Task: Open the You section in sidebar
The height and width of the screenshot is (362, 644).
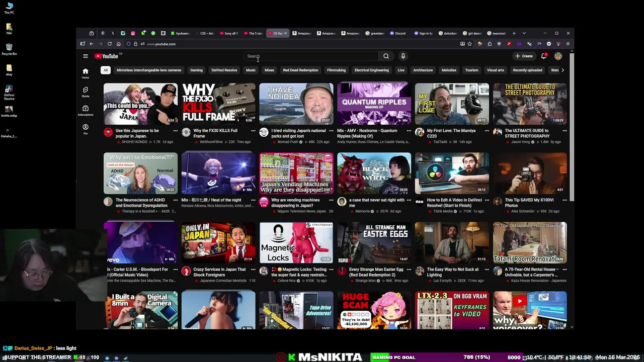Action: (x=86, y=129)
